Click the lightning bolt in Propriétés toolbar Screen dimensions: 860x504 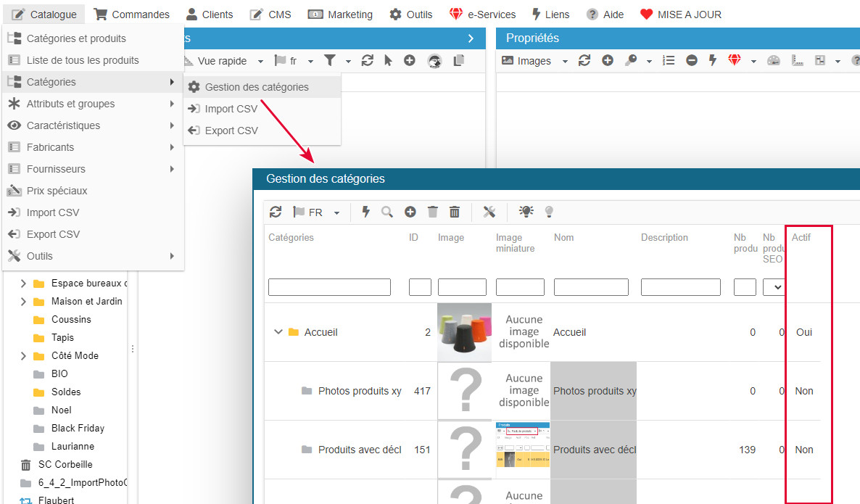click(x=713, y=61)
